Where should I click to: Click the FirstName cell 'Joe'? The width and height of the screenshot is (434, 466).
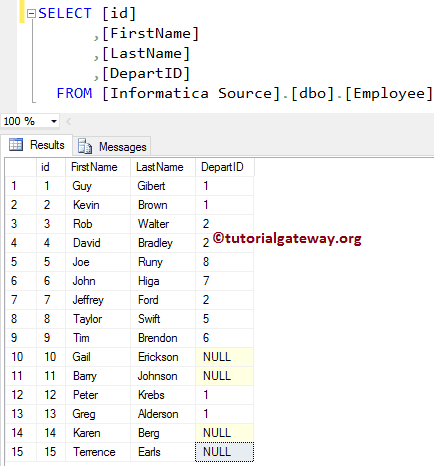[98, 262]
